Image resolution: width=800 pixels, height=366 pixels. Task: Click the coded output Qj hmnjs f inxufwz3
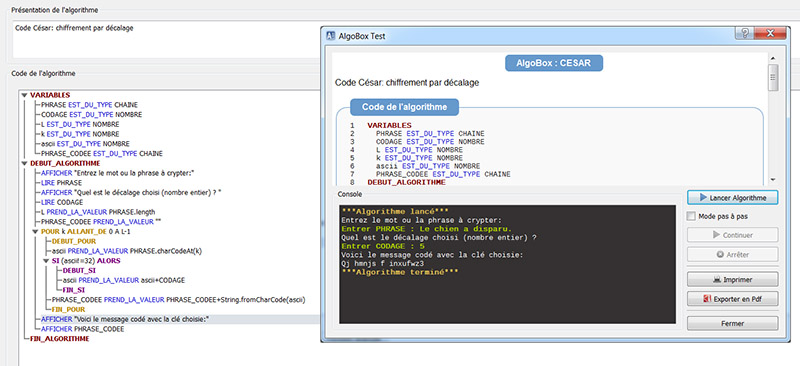pyautogui.click(x=383, y=263)
